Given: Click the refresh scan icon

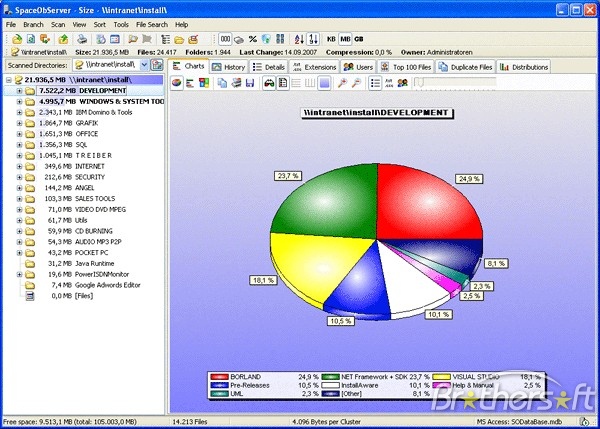Looking at the screenshot, I should click(31, 39).
